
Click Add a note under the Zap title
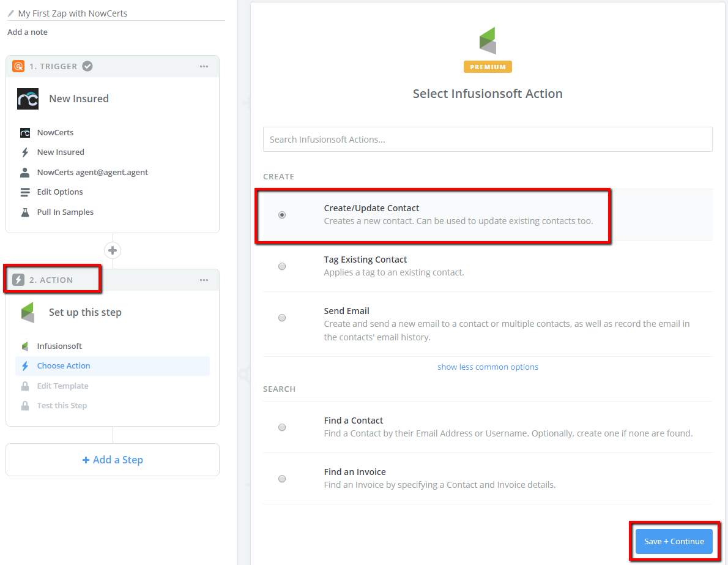click(28, 32)
